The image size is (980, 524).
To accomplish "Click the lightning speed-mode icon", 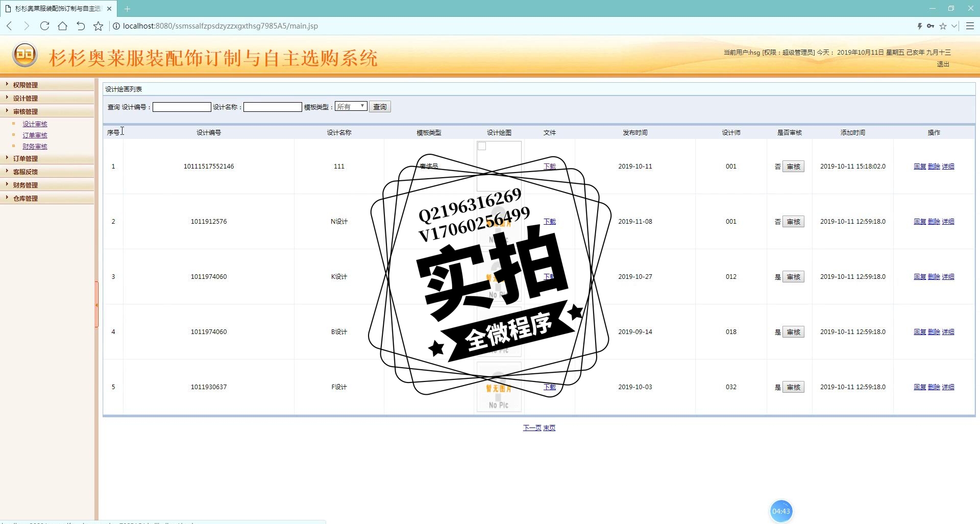I will 919,26.
